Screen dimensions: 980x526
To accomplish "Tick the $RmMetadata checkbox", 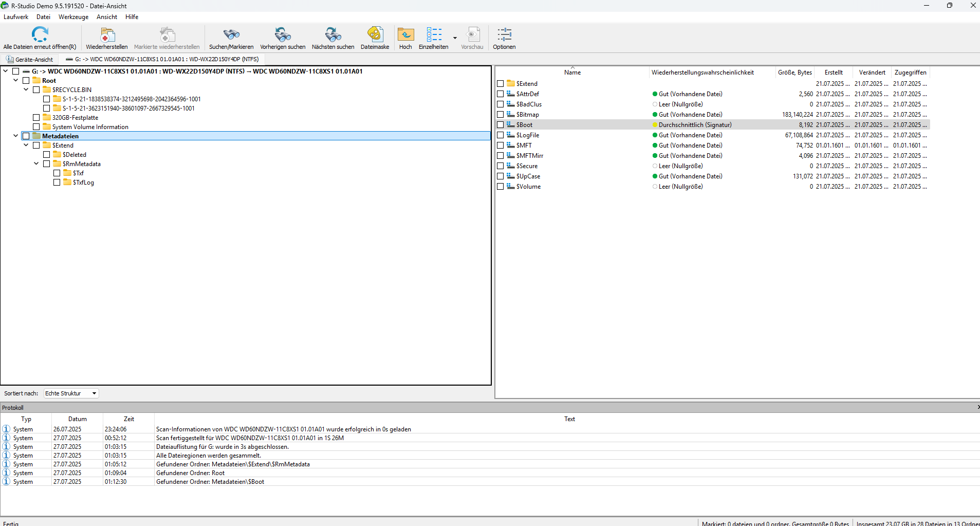I will 46,164.
